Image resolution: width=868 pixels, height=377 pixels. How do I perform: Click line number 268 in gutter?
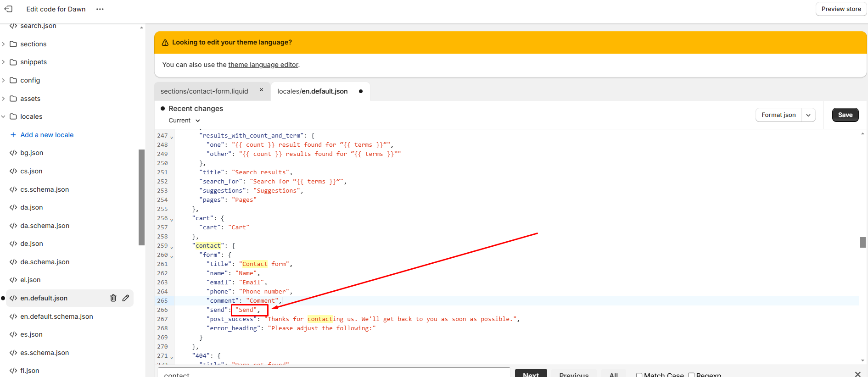click(162, 328)
